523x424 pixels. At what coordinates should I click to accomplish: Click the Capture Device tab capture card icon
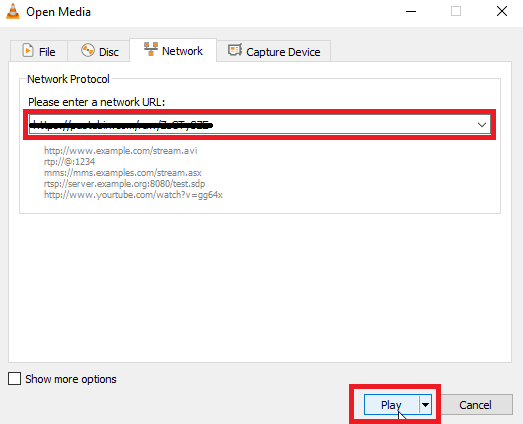[x=235, y=50]
